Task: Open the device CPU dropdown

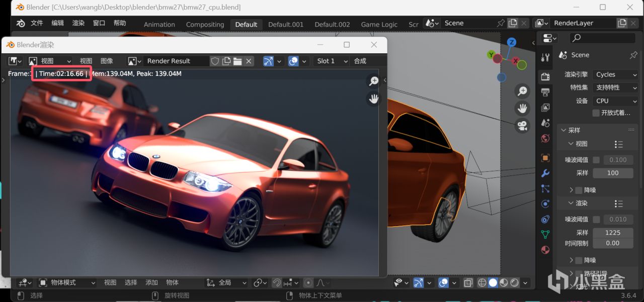Action: tap(616, 100)
